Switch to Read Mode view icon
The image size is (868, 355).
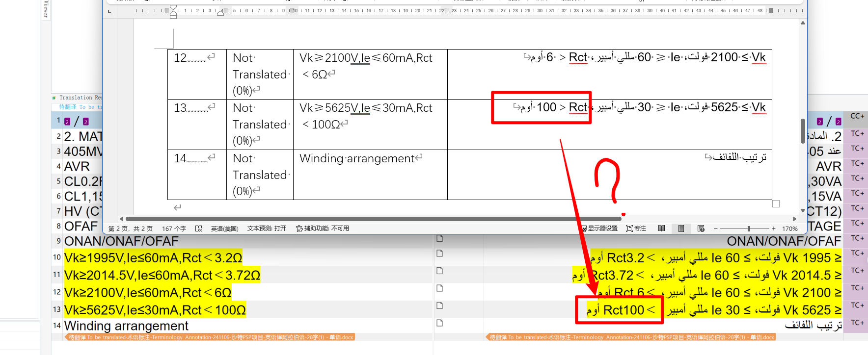pyautogui.click(x=662, y=228)
